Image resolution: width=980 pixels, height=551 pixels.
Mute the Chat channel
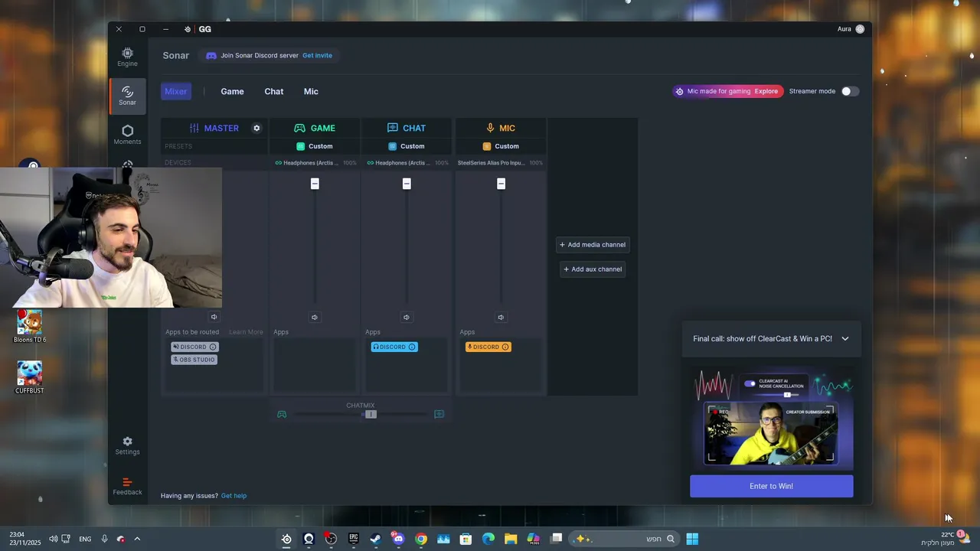(x=407, y=317)
